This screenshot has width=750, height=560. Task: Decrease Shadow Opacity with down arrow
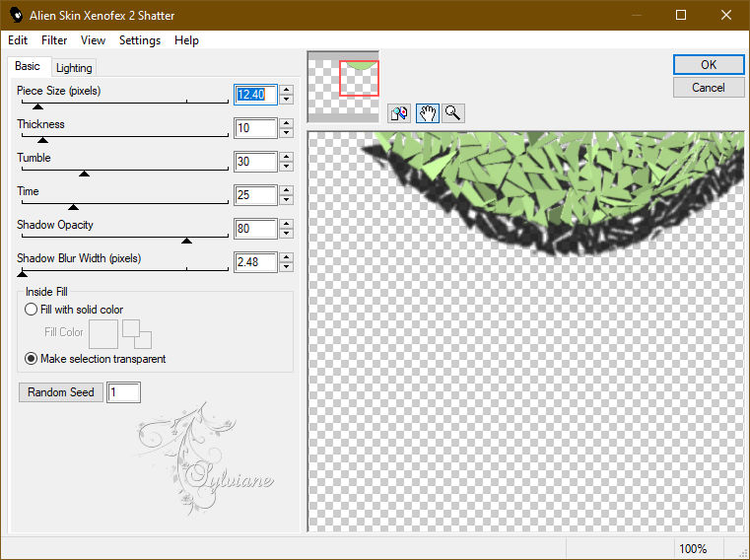286,233
